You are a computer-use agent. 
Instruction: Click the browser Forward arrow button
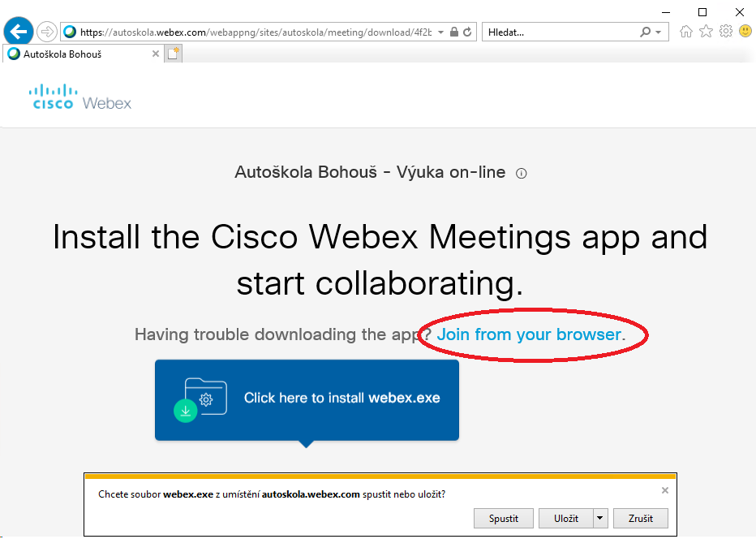point(47,32)
